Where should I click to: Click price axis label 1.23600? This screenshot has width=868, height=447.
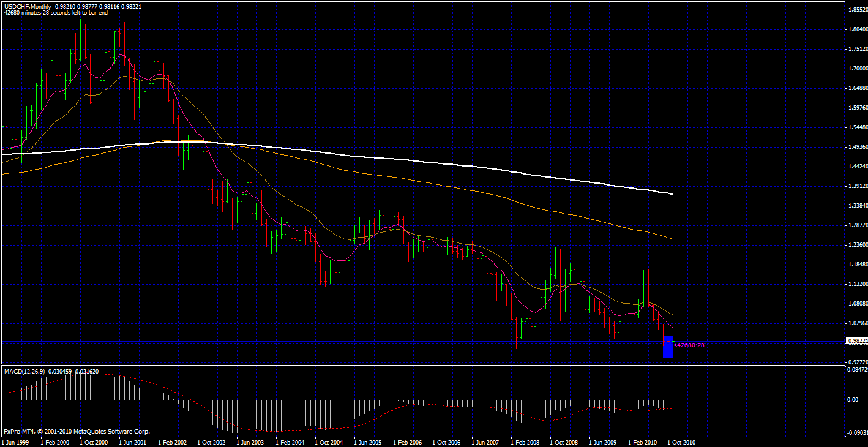[x=857, y=245]
